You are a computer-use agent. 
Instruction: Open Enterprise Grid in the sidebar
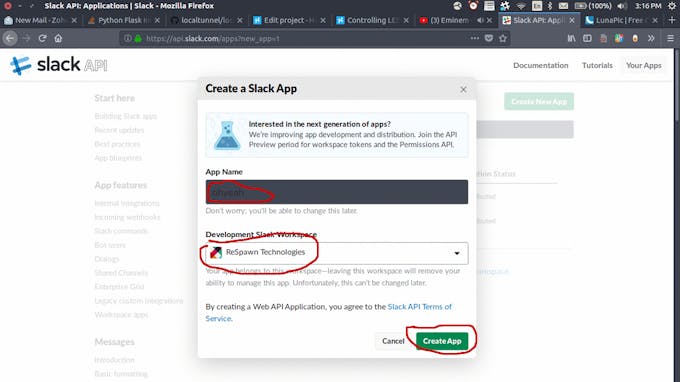[x=119, y=287]
